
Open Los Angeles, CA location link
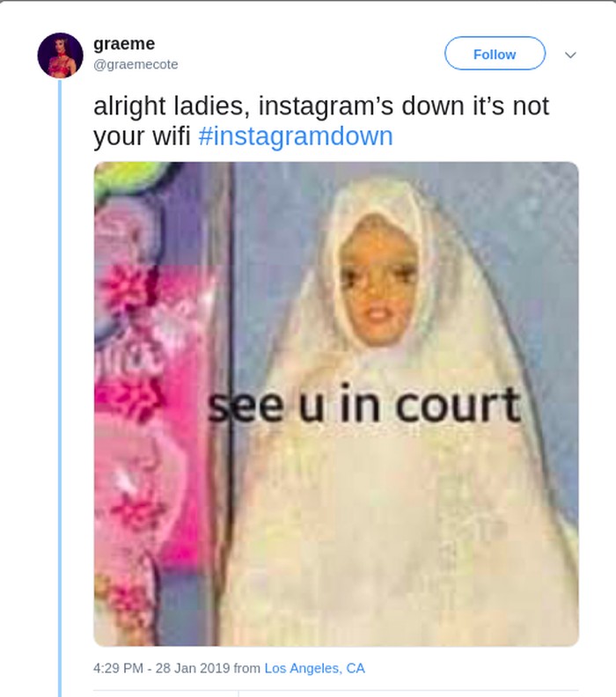click(x=315, y=668)
